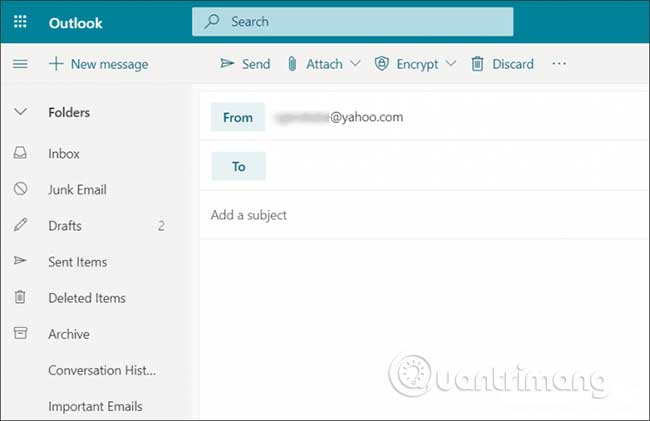Click the Drafts pencil icon

(x=20, y=224)
